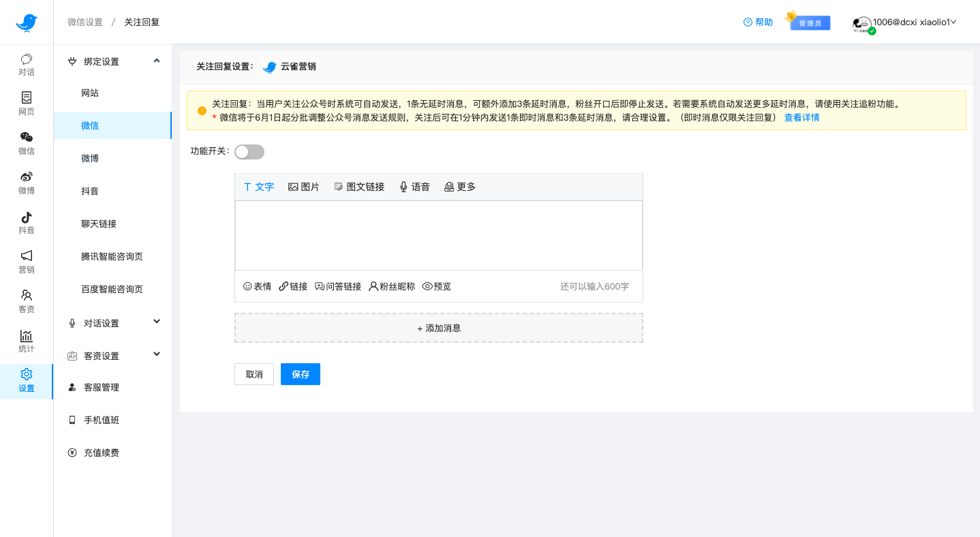
Task: Preview the message via 预览 icon
Action: pyautogui.click(x=436, y=286)
